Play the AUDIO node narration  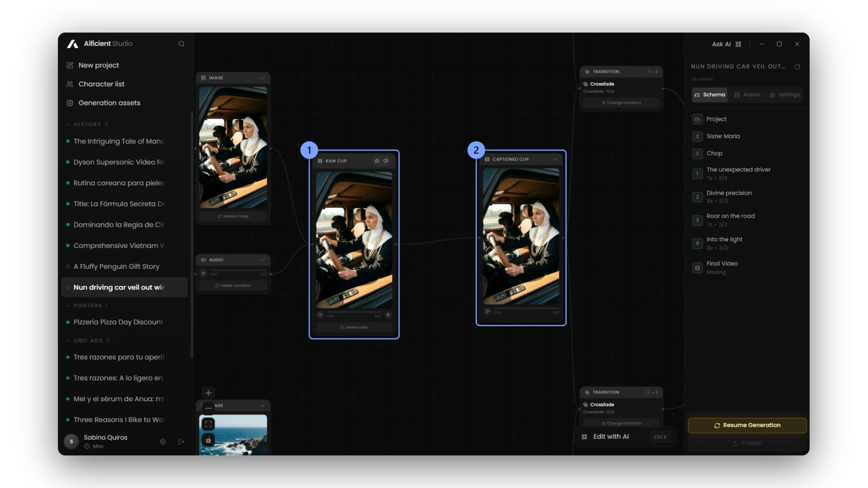click(x=203, y=273)
